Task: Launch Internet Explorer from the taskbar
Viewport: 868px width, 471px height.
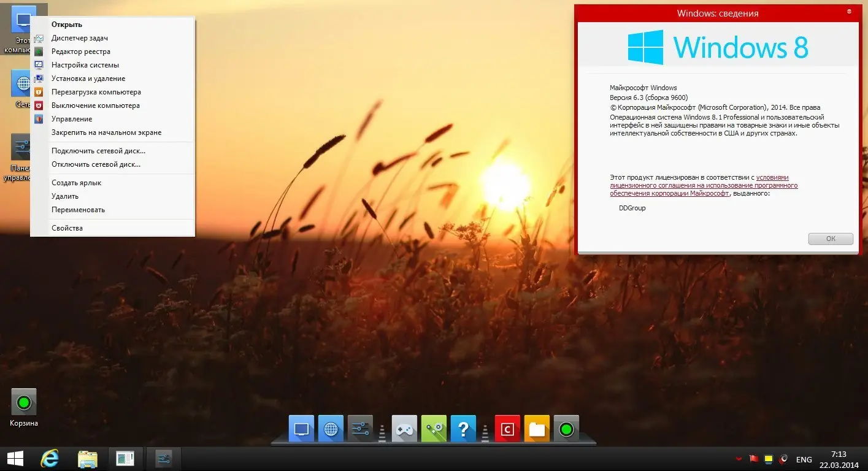Action: pyautogui.click(x=49, y=459)
